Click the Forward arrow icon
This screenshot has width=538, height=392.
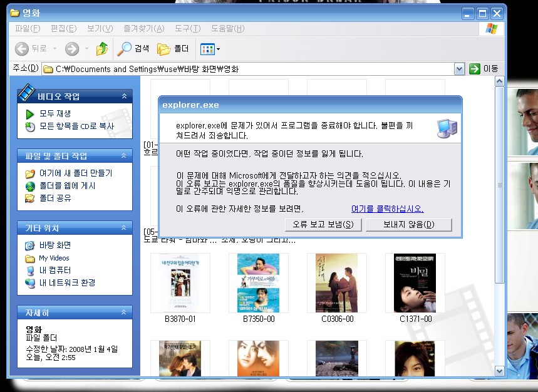(72, 49)
